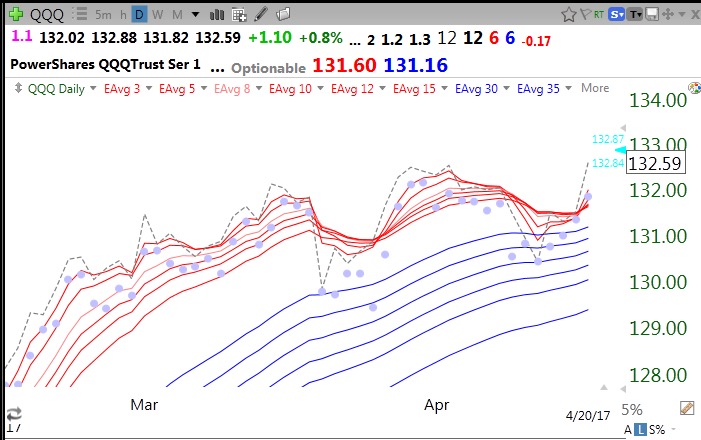The width and height of the screenshot is (701, 440).
Task: Select the 5m time frame
Action: pos(103,15)
